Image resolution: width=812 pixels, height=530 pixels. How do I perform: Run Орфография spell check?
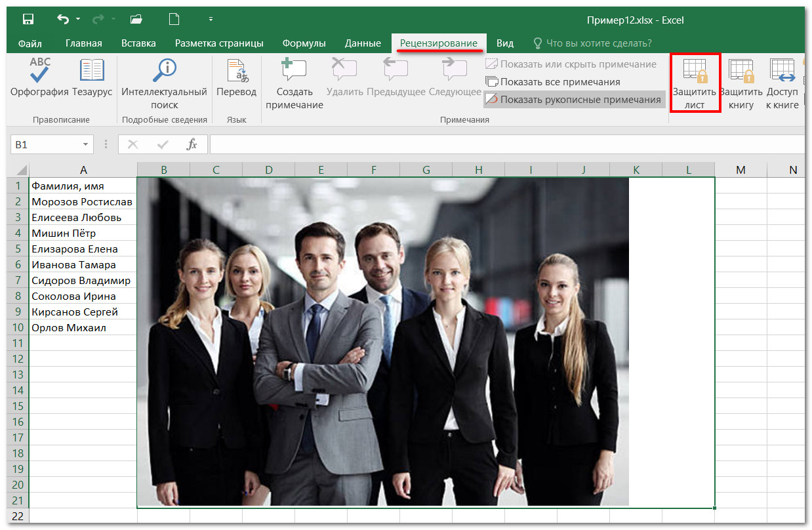[x=39, y=77]
